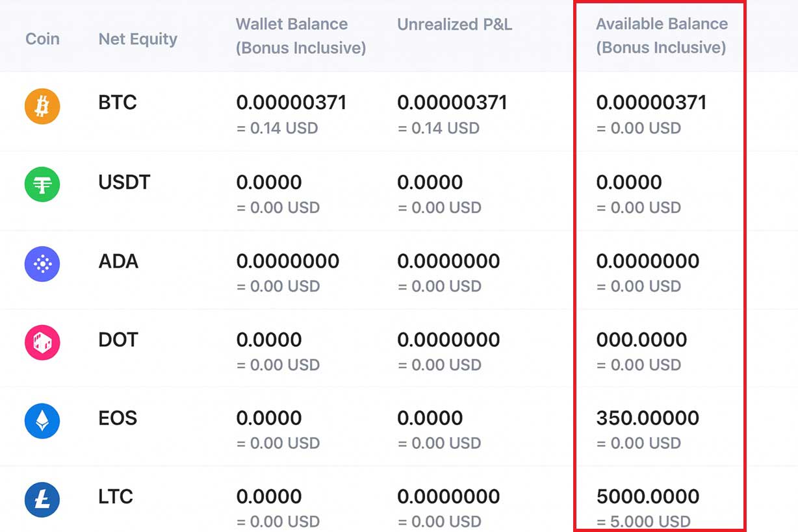Select the EOS available balance 350.00000
Image resolution: width=798 pixels, height=532 pixels.
tap(648, 418)
